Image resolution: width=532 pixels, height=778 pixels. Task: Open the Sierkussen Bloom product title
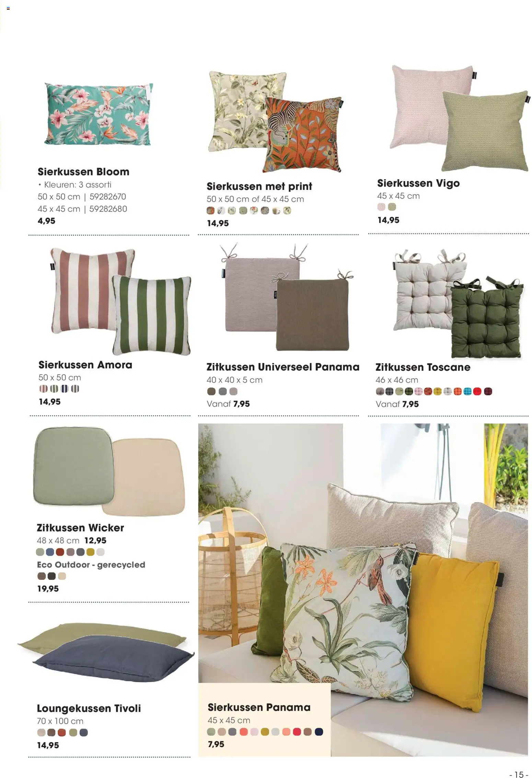click(x=83, y=172)
